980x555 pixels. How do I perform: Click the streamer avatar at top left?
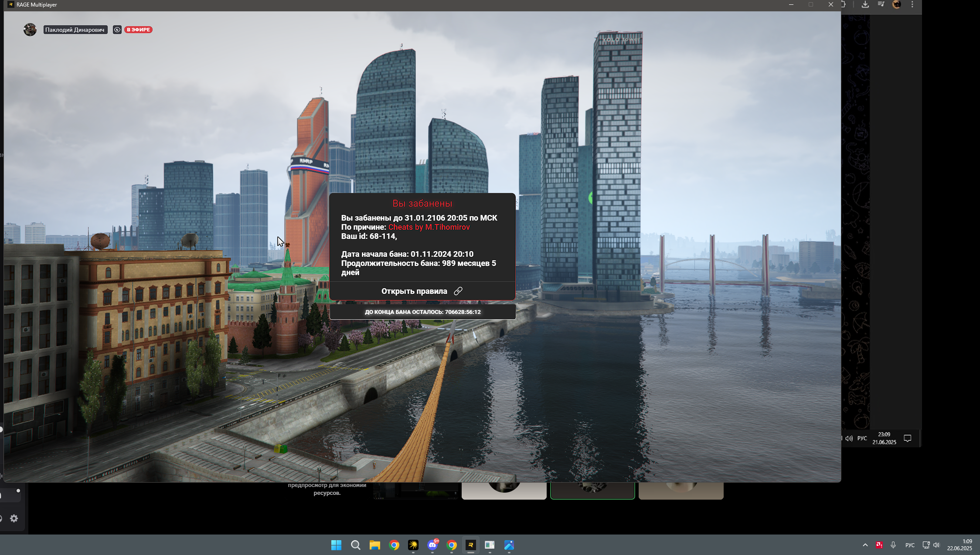pyautogui.click(x=30, y=30)
